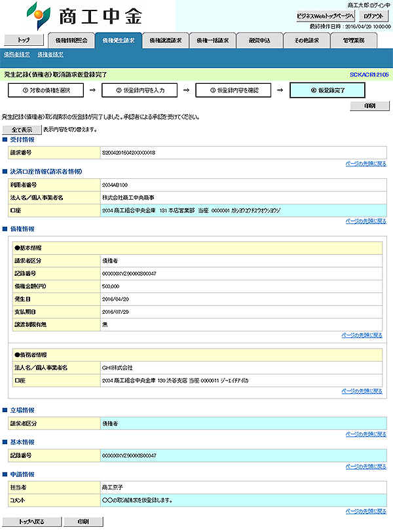Open the 債権譲渡請求 tab
Viewport: 393px width, 532px height.
166,41
